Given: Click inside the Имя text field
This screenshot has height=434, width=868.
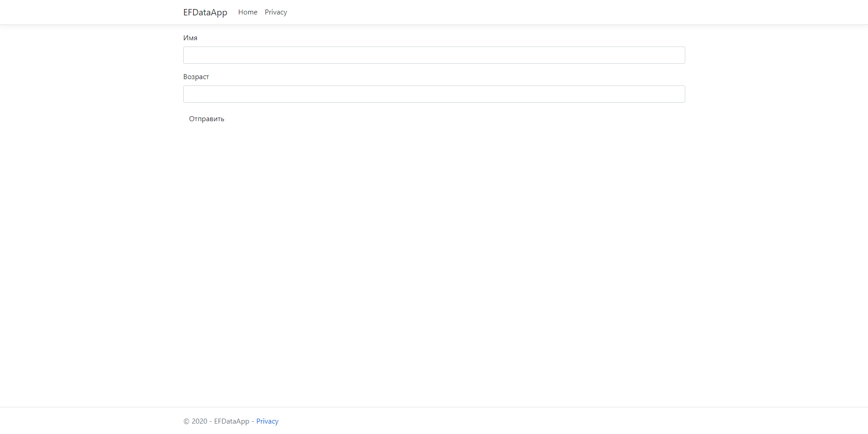Looking at the screenshot, I should (x=434, y=55).
